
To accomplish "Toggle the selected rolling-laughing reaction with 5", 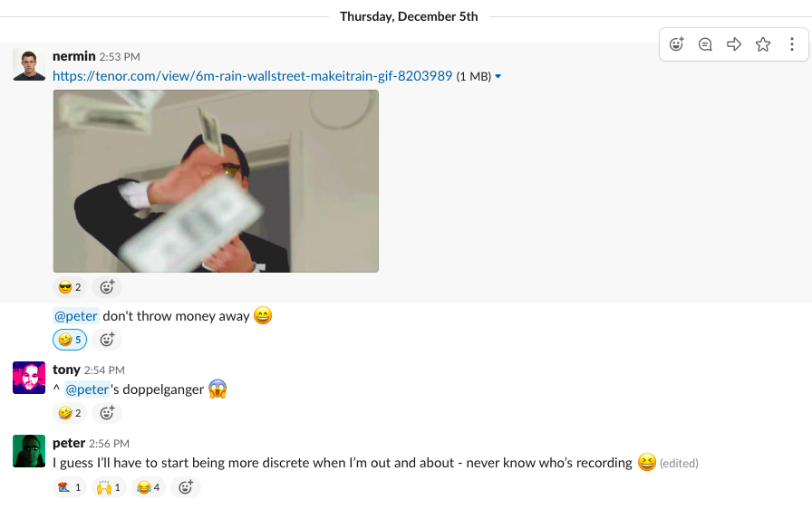I will pos(70,340).
